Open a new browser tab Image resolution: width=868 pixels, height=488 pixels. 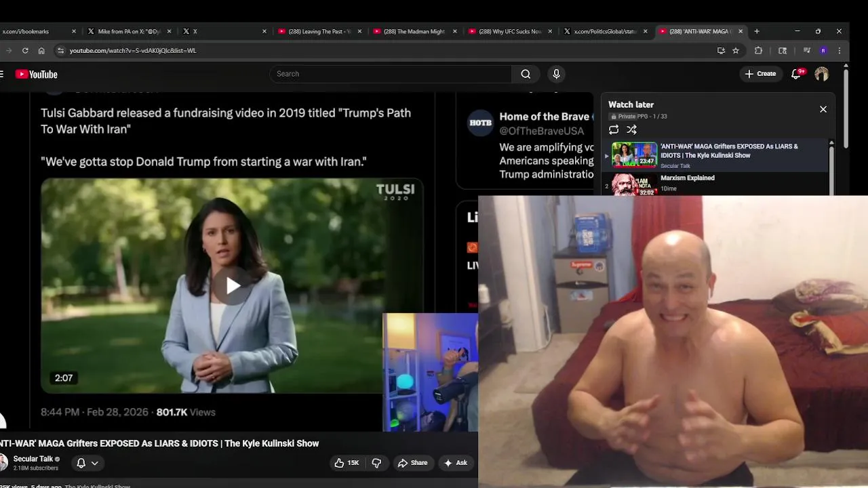pyautogui.click(x=757, y=31)
